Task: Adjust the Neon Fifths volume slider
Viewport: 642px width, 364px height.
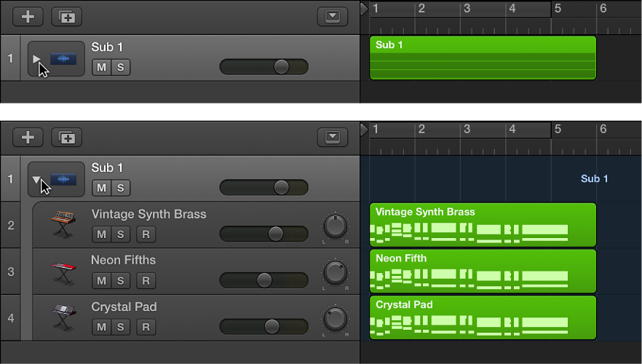Action: point(263,280)
